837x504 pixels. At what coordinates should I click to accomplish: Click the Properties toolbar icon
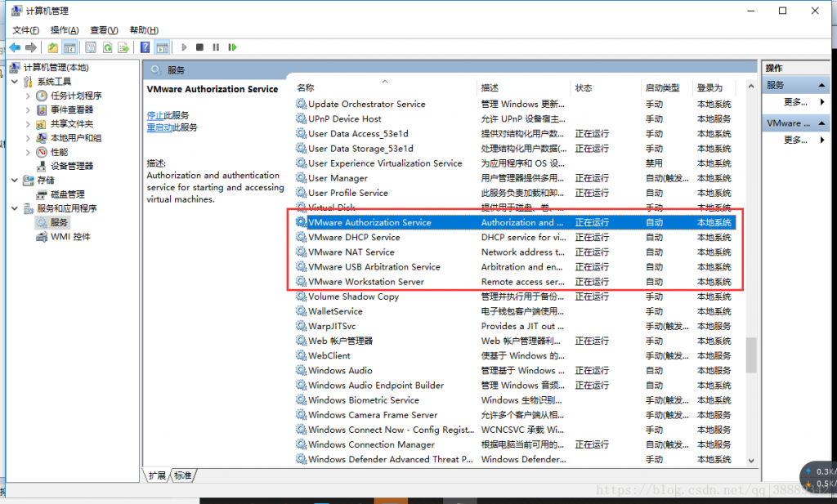[x=91, y=47]
